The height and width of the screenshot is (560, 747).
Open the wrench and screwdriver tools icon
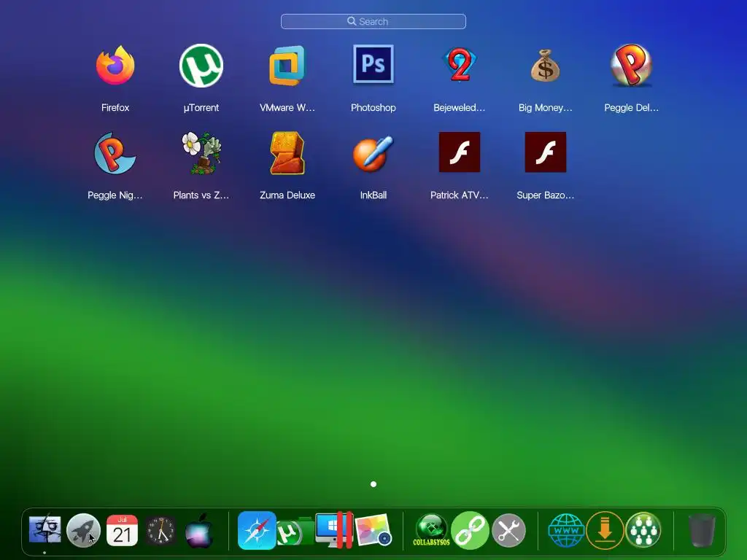point(508,530)
